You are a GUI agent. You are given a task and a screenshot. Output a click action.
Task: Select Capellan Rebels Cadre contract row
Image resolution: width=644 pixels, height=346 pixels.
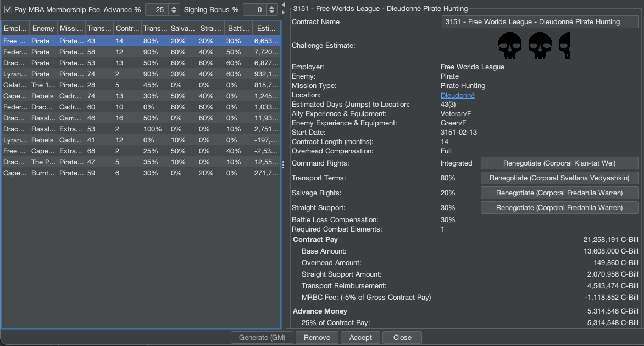click(141, 96)
